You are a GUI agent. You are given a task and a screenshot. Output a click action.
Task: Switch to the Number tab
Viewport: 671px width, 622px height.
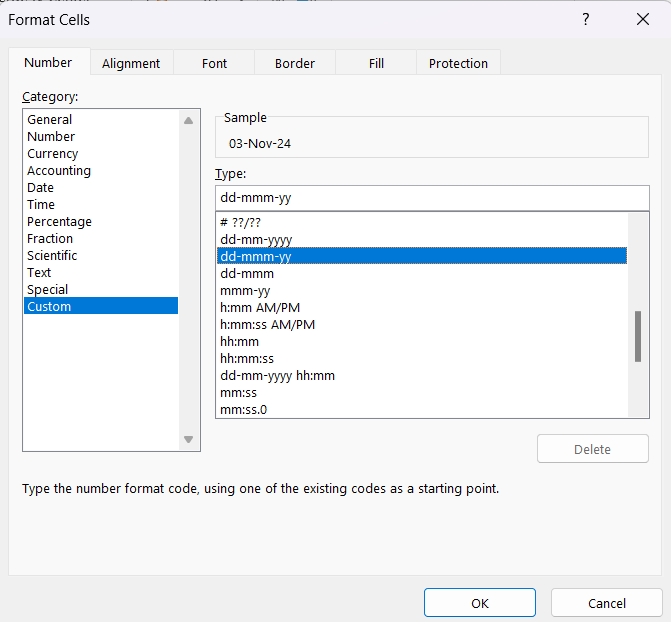click(48, 62)
